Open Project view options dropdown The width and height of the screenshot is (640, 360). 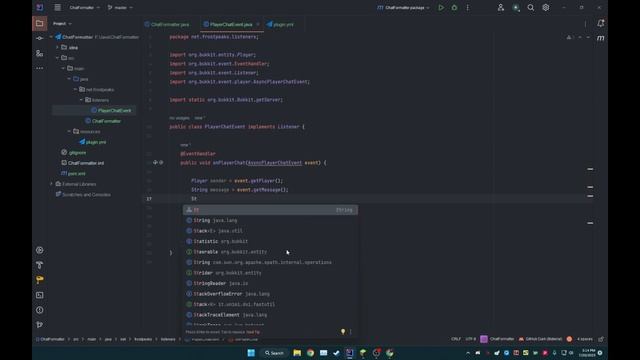point(62,24)
